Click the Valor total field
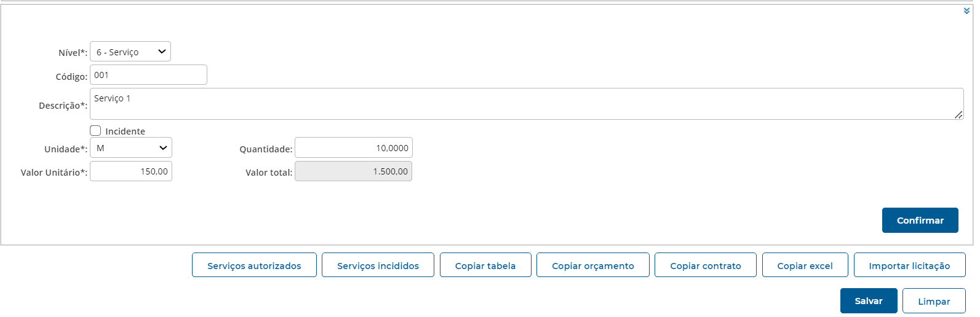 click(353, 171)
